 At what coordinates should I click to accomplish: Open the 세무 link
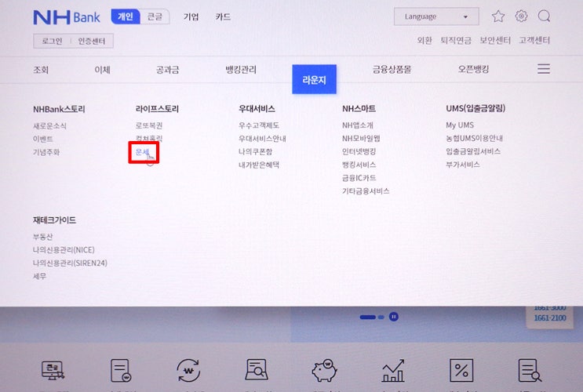point(39,277)
